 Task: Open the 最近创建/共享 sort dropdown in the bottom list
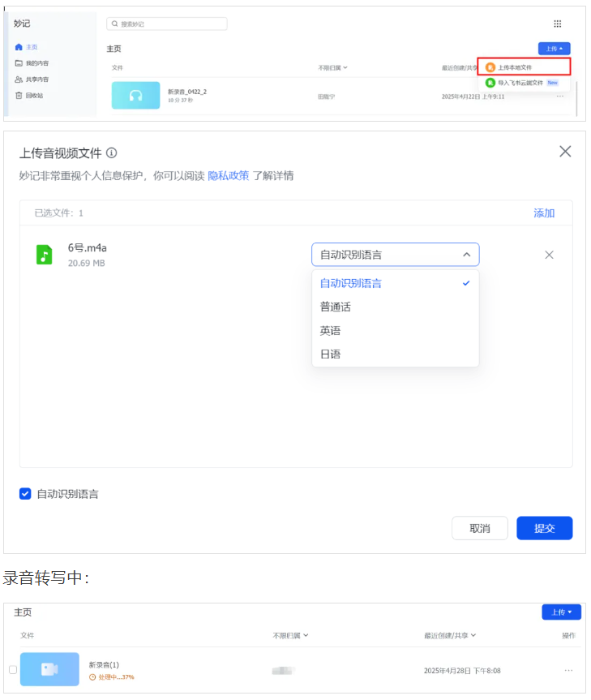pos(450,635)
